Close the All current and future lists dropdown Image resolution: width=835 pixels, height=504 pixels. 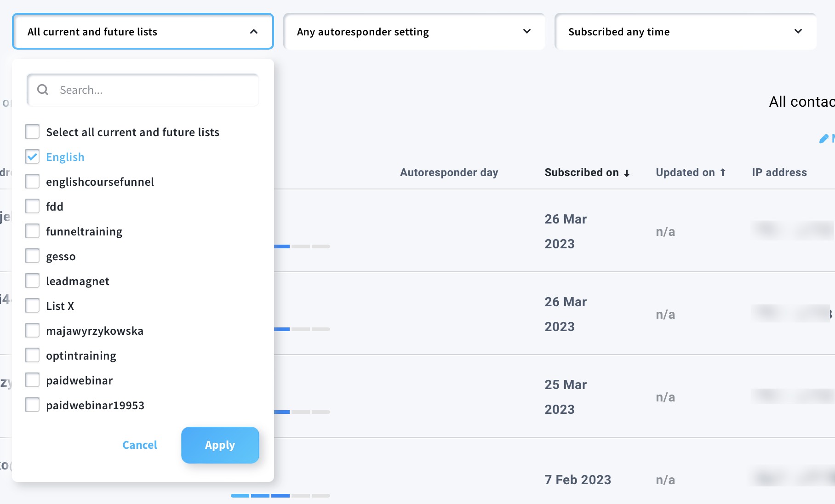pyautogui.click(x=143, y=32)
